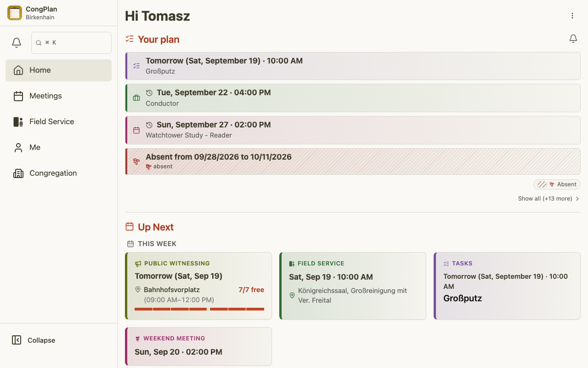Open the Tasks card showing Großputz

point(507,286)
